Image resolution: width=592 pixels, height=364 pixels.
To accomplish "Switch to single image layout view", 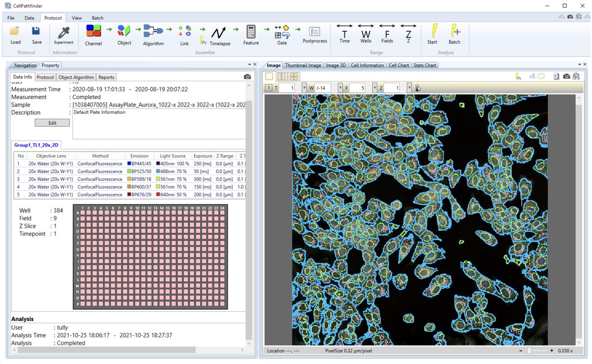I will 269,76.
